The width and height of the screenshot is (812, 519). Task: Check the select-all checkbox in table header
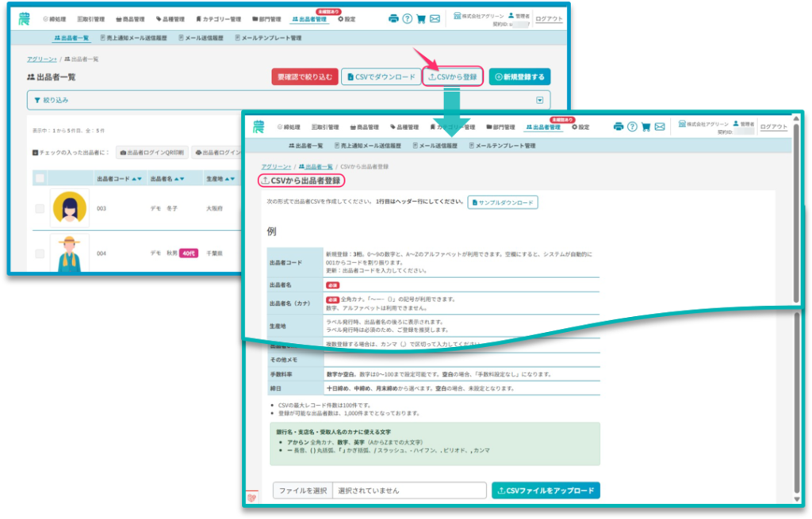(x=40, y=178)
